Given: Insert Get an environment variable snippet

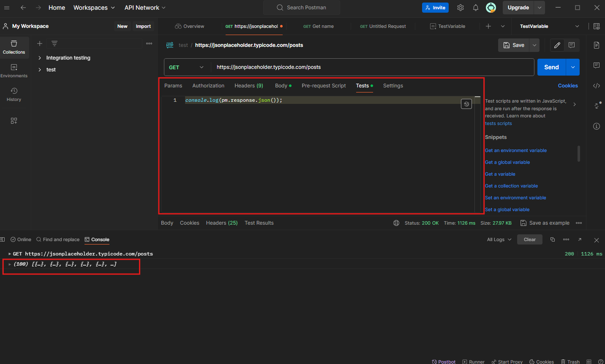Looking at the screenshot, I should point(516,150).
